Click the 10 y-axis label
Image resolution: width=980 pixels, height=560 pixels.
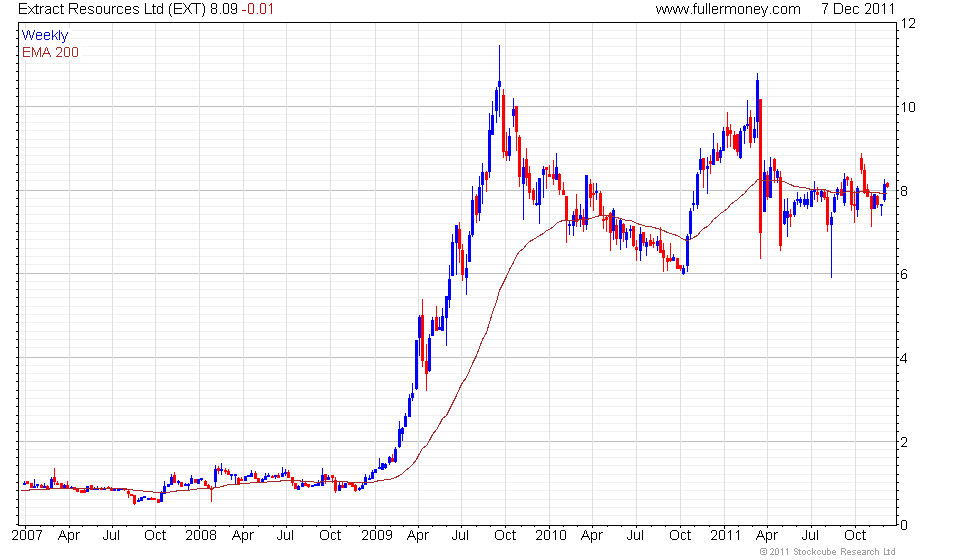click(908, 108)
